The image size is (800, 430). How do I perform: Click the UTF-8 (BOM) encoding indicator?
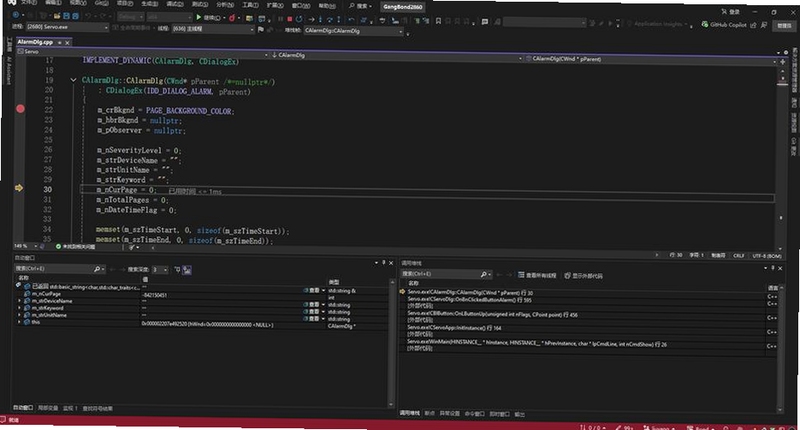(x=766, y=256)
